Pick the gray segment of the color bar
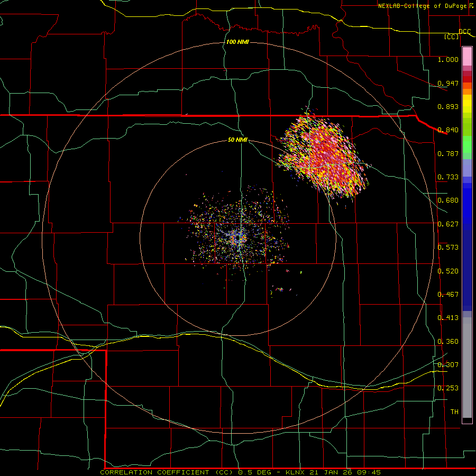 [467, 368]
